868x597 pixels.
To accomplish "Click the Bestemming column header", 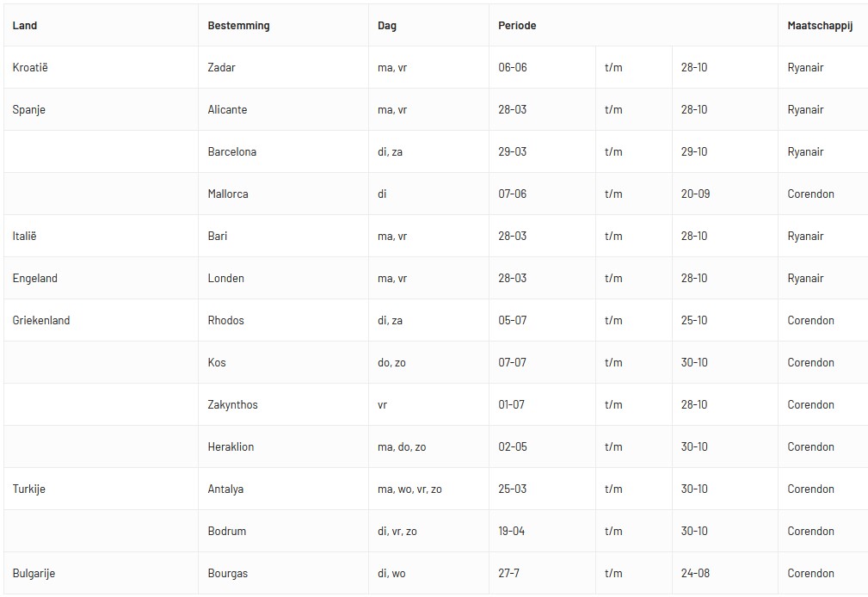I will click(283, 26).
